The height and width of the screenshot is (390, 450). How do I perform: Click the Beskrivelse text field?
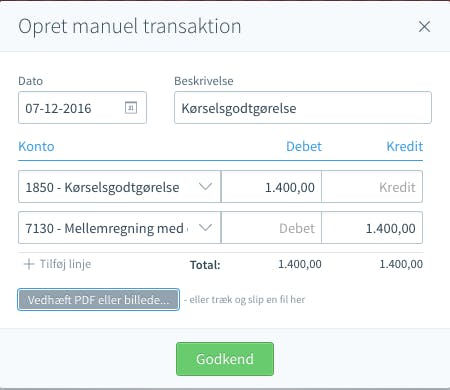point(303,108)
